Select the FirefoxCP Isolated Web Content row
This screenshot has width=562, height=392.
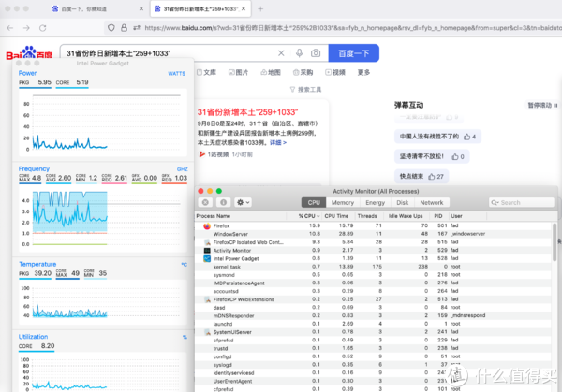tap(374, 242)
